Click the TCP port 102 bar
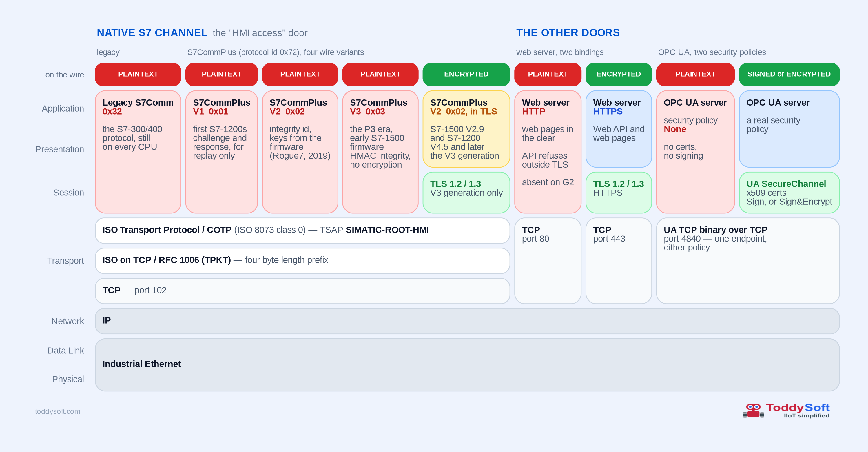Screen dimensions: 868x452 coord(302,291)
